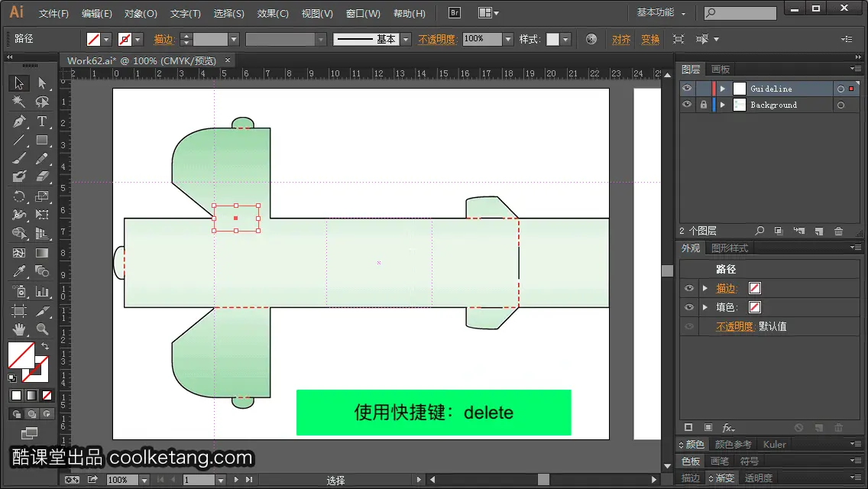Select the Pen tool
This screenshot has height=489, width=868.
point(19,121)
